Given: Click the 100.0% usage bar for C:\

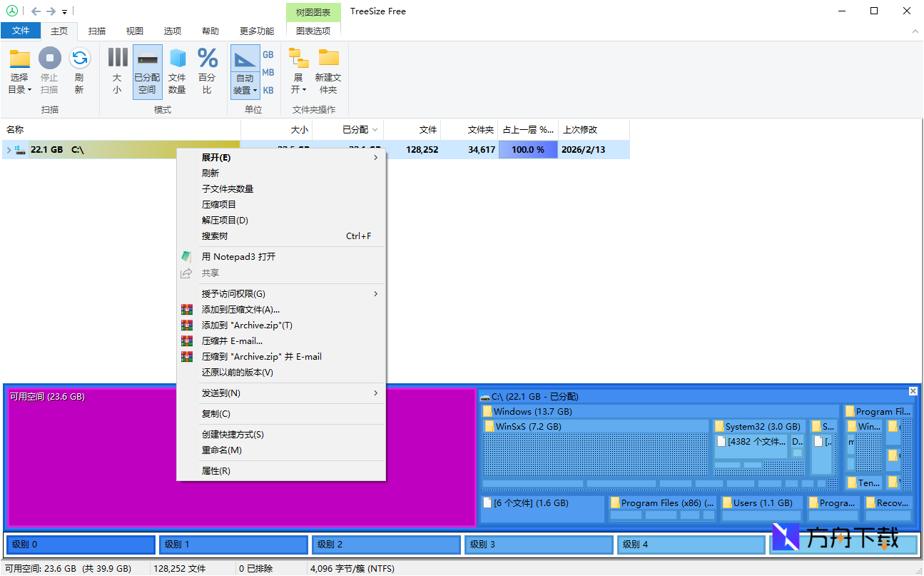Looking at the screenshot, I should click(528, 149).
